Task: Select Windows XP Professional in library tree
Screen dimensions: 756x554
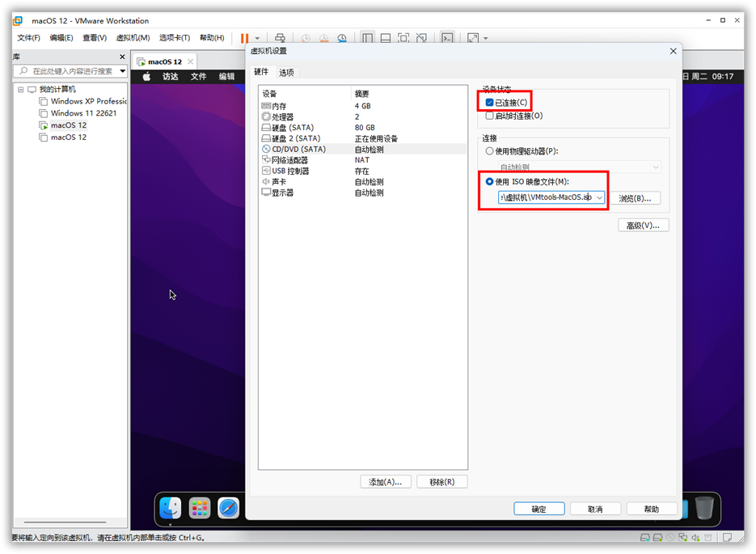Action: point(83,101)
